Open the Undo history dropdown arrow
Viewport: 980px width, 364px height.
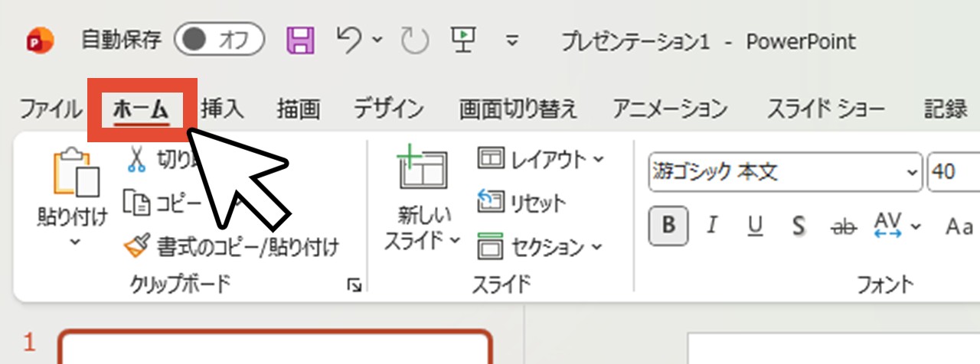point(377,41)
